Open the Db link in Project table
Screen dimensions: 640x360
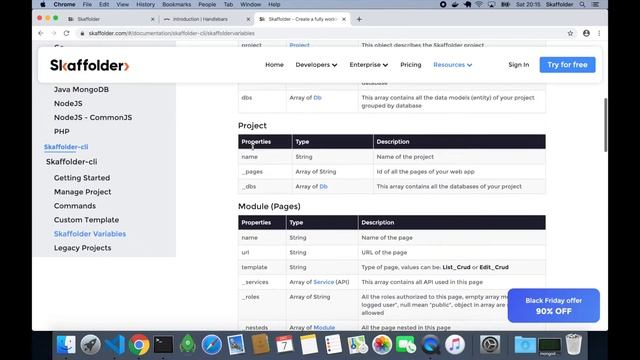[323, 187]
